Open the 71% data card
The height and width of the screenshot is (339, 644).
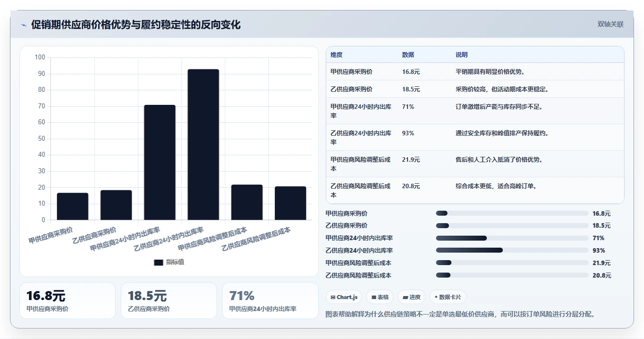270,301
